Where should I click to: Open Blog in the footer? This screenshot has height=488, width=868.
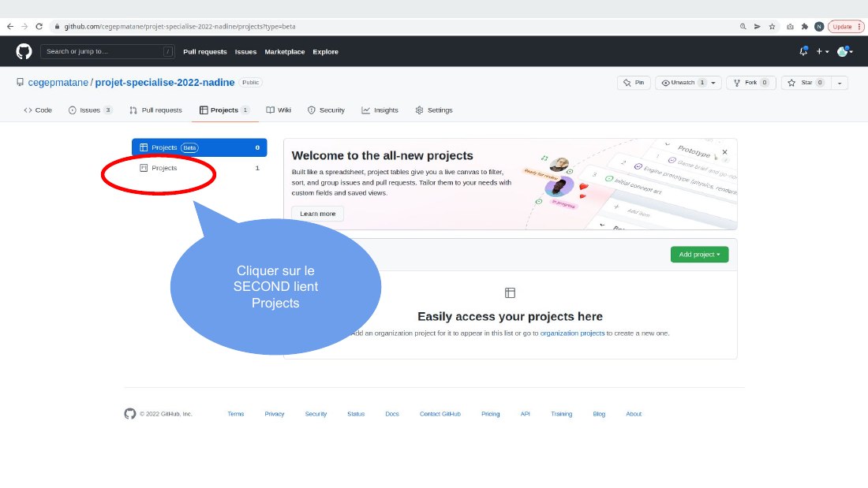click(x=599, y=414)
